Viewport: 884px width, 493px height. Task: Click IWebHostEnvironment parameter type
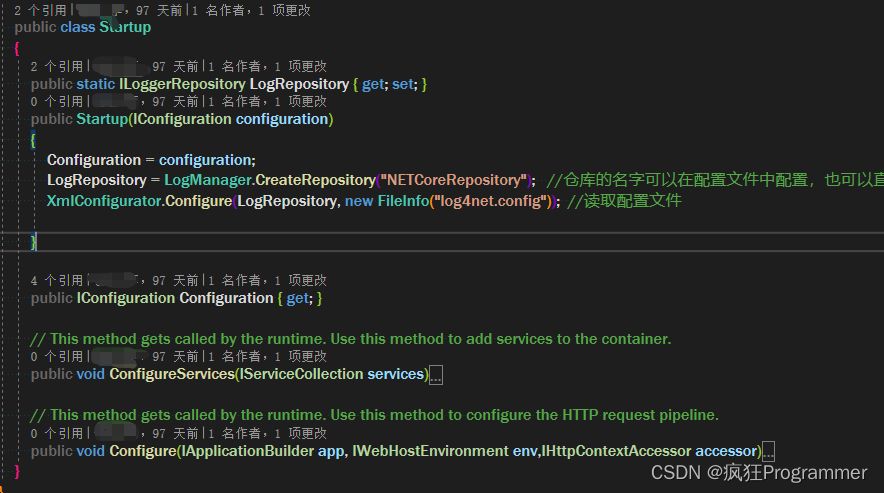click(x=430, y=451)
